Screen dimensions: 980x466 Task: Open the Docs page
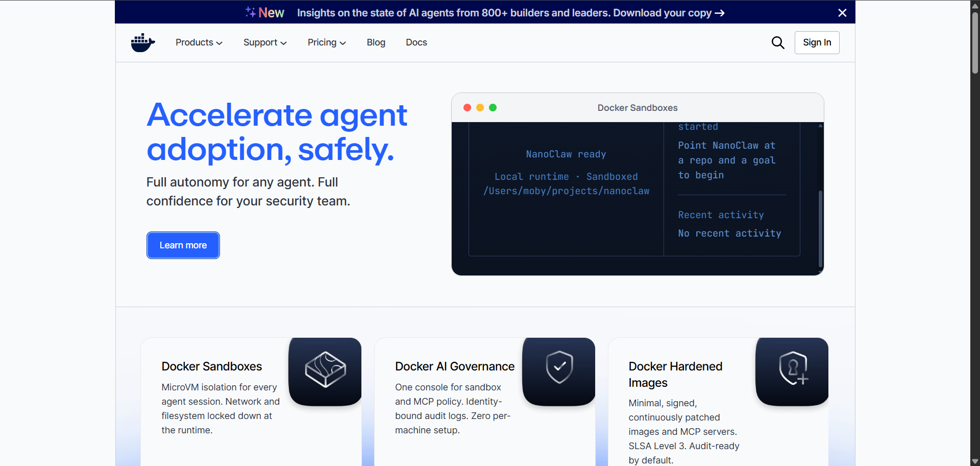click(416, 42)
